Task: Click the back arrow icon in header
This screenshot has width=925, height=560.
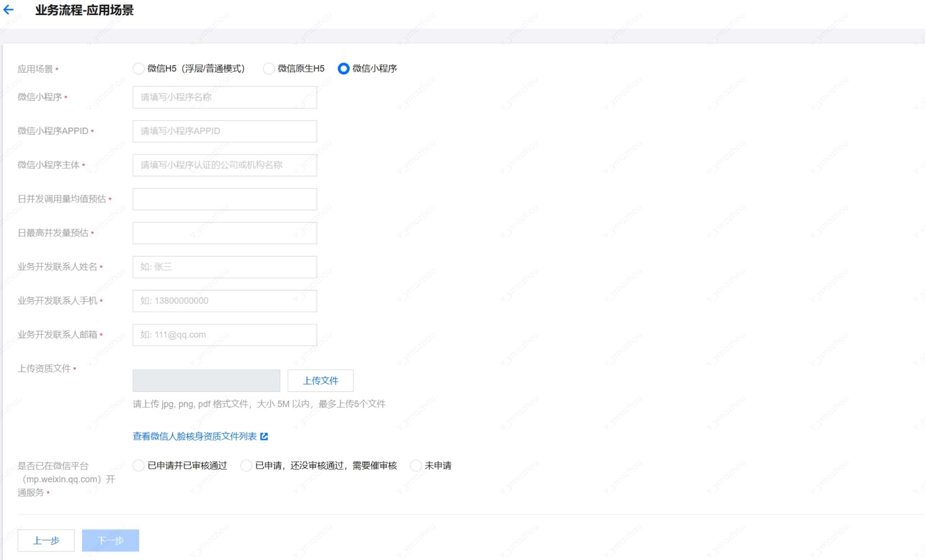Action: coord(8,10)
